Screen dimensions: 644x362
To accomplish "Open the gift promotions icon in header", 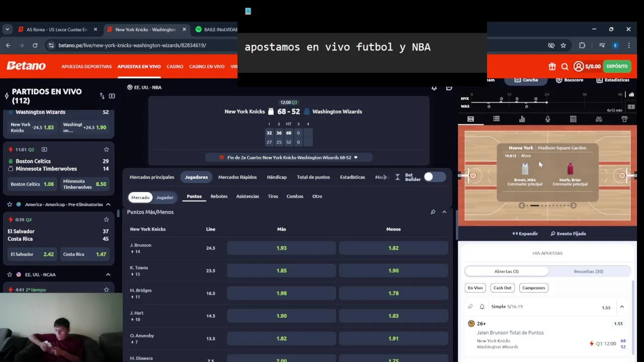I will click(552, 66).
